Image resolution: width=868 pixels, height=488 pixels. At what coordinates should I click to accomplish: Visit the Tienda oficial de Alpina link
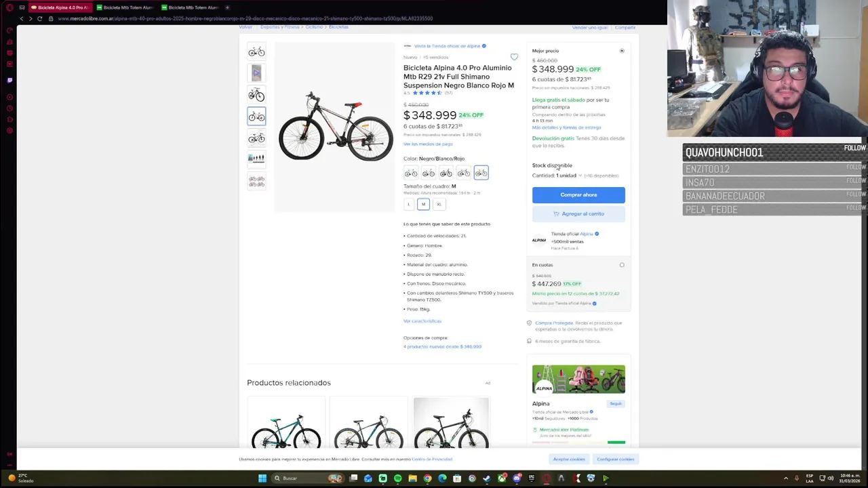click(x=447, y=46)
